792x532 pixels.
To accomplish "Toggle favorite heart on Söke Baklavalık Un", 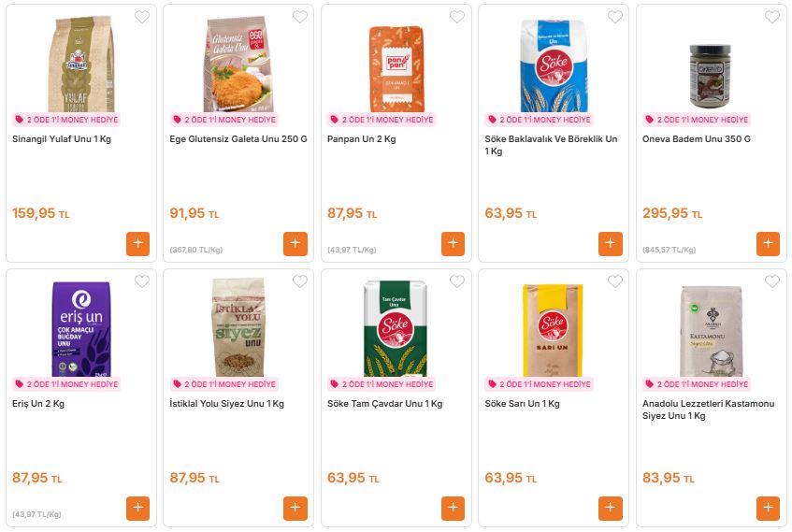I will pyautogui.click(x=614, y=17).
